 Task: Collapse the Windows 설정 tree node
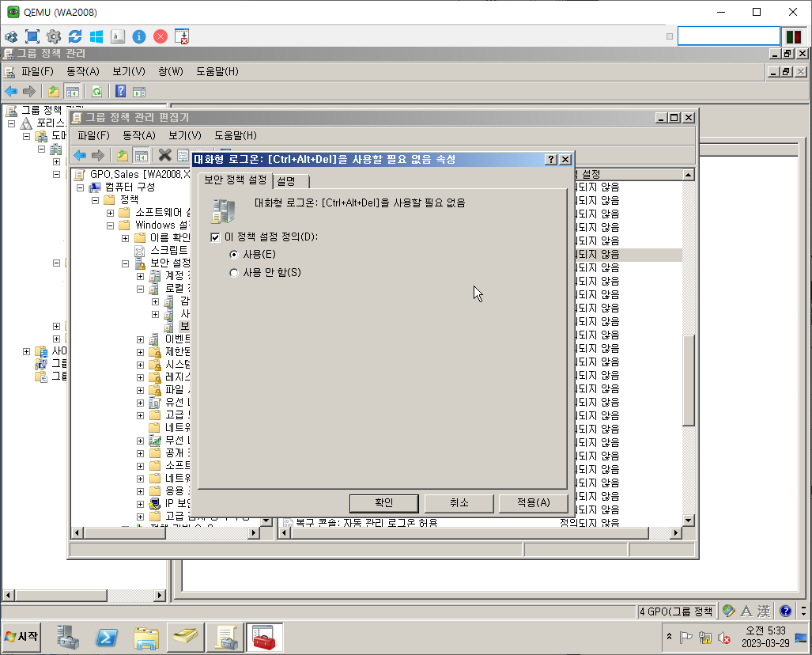pos(111,225)
